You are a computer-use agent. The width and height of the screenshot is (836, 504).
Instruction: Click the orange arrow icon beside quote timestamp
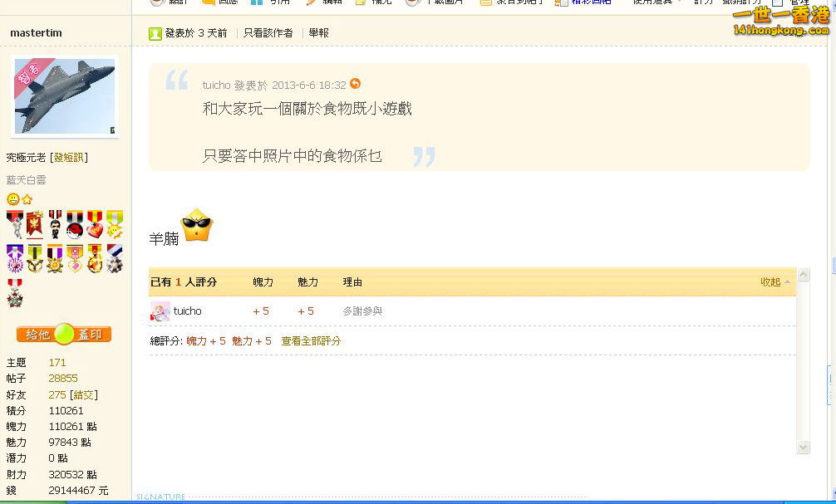356,84
